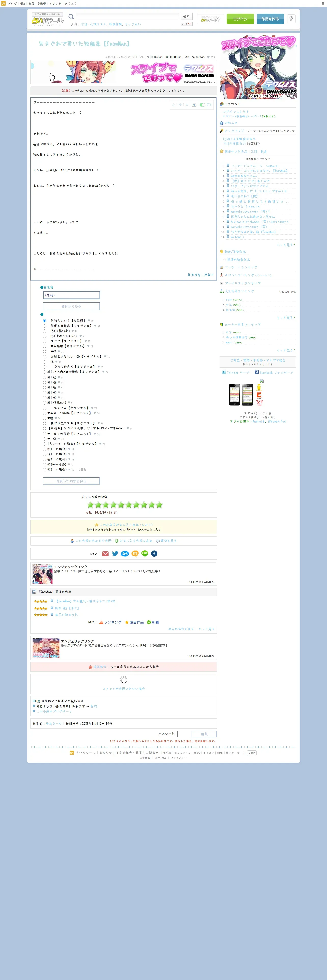Screen dimensions: 327x980
Task: Click the 最初から読む button
Action: [x=71, y=306]
